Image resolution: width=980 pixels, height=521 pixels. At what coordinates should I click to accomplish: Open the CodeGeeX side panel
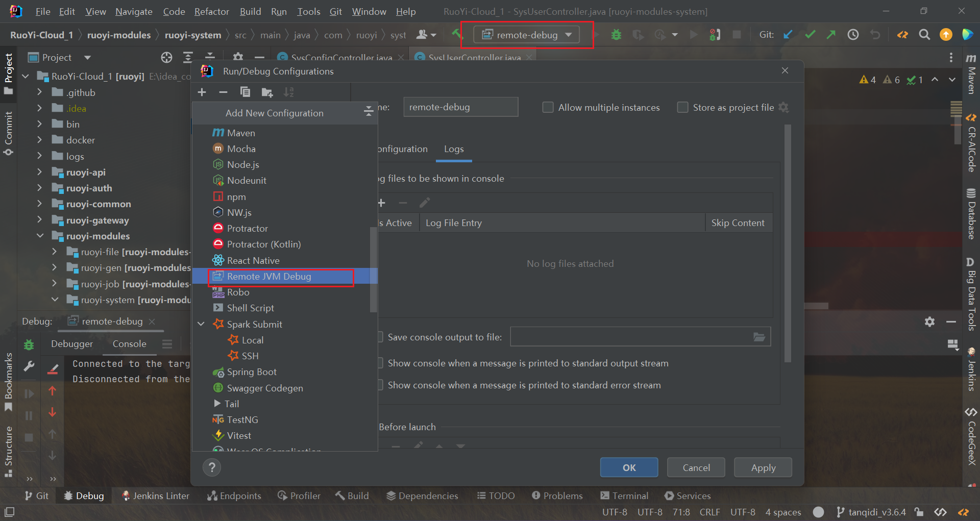point(971,437)
